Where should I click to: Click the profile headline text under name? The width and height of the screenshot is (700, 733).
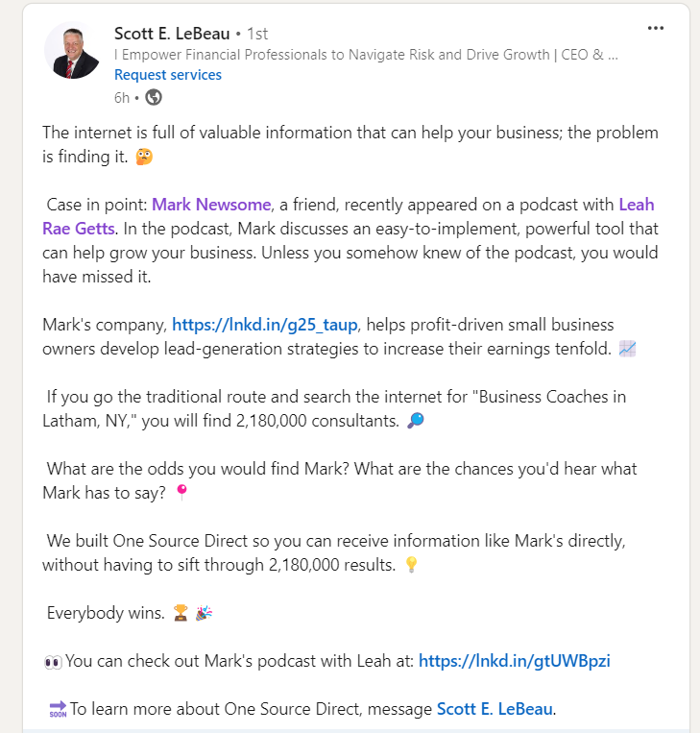tap(365, 55)
